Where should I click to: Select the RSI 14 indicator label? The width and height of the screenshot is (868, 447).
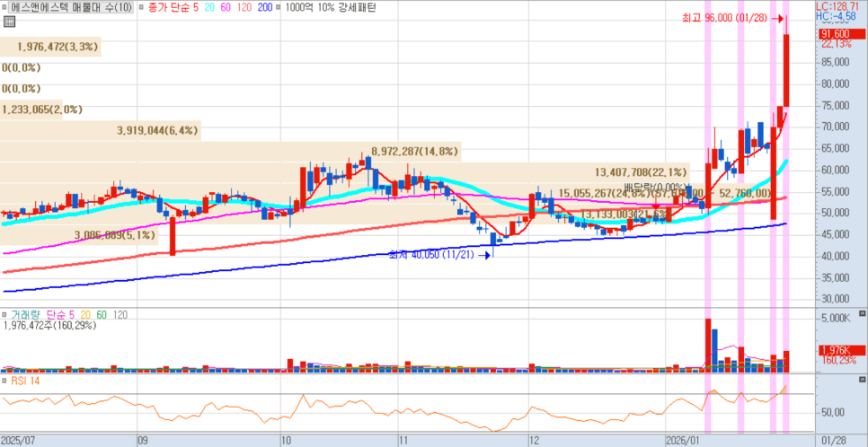[x=24, y=381]
